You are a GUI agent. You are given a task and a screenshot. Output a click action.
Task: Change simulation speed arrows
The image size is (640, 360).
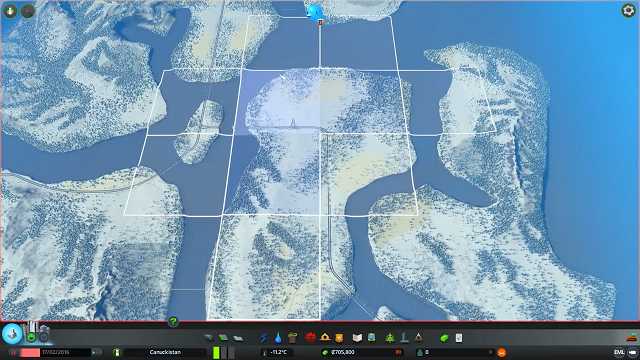pyautogui.click(x=97, y=352)
